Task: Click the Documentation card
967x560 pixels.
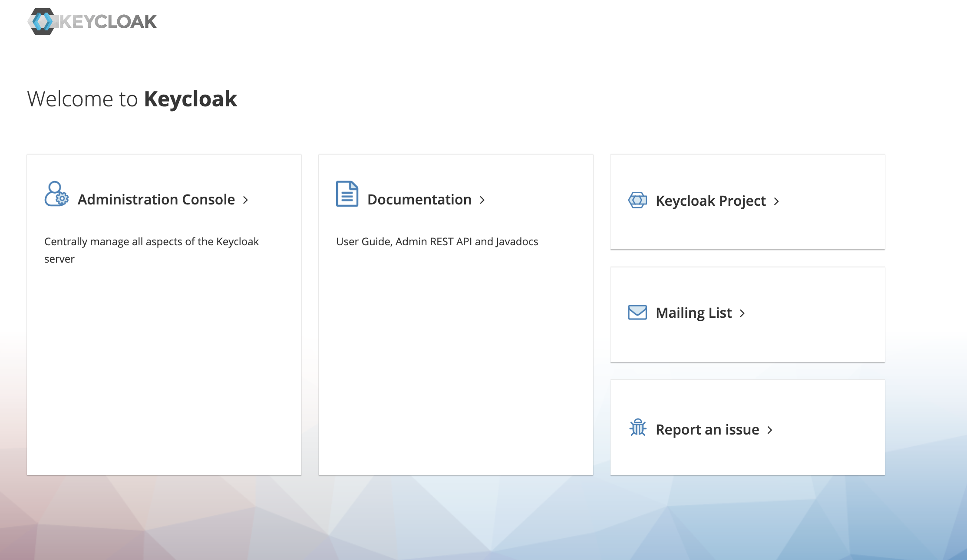Action: point(455,313)
